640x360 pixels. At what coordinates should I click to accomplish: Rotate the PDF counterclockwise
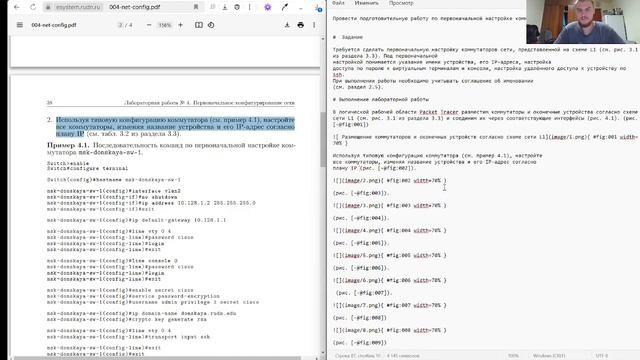click(x=211, y=25)
